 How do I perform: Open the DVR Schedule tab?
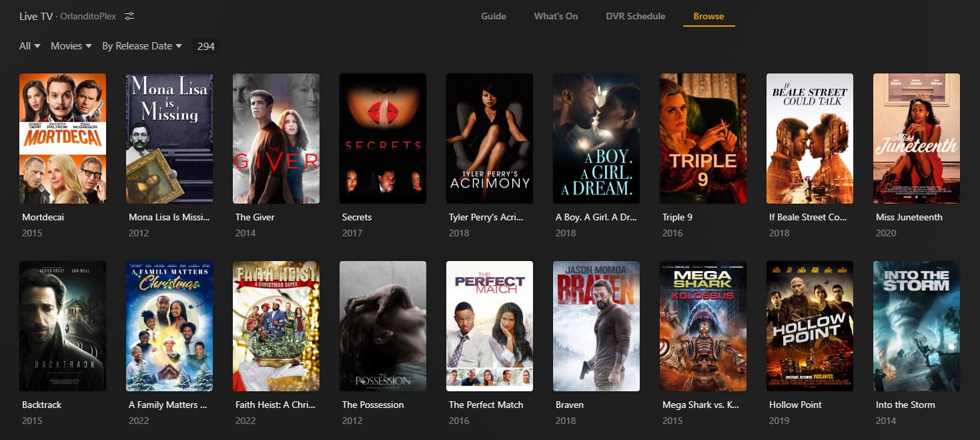tap(635, 16)
